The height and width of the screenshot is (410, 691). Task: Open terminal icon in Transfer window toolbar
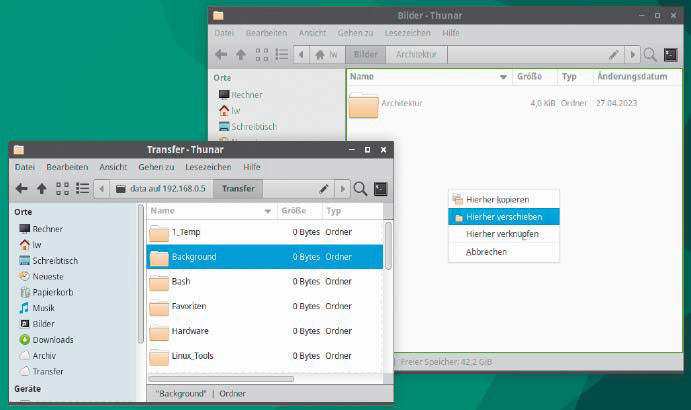pos(380,189)
